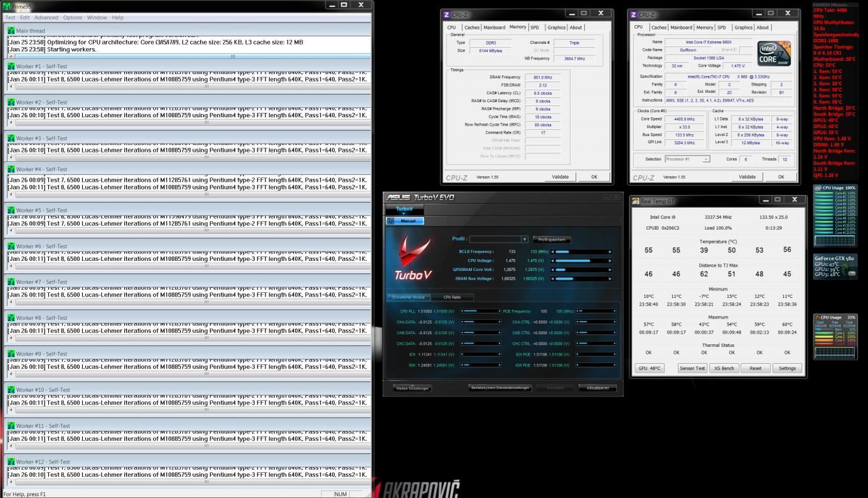Click the Intel Core i7 logo in CPU-Z
This screenshot has width=868, height=498.
(774, 53)
